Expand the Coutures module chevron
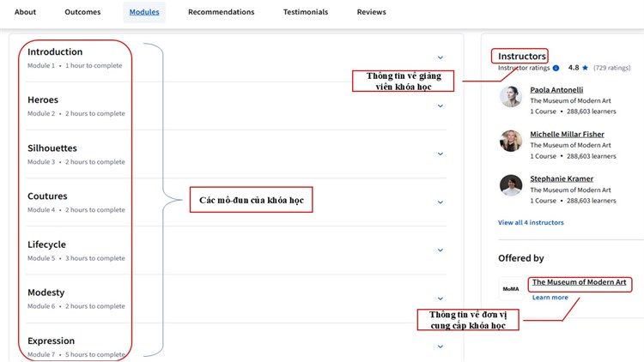This screenshot has height=362, width=644. pos(440,202)
